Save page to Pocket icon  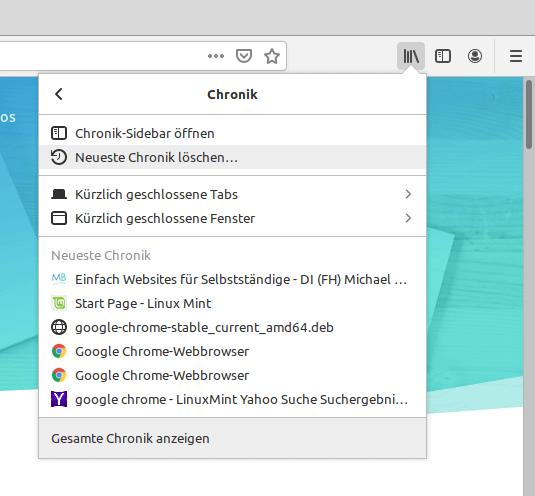point(244,56)
